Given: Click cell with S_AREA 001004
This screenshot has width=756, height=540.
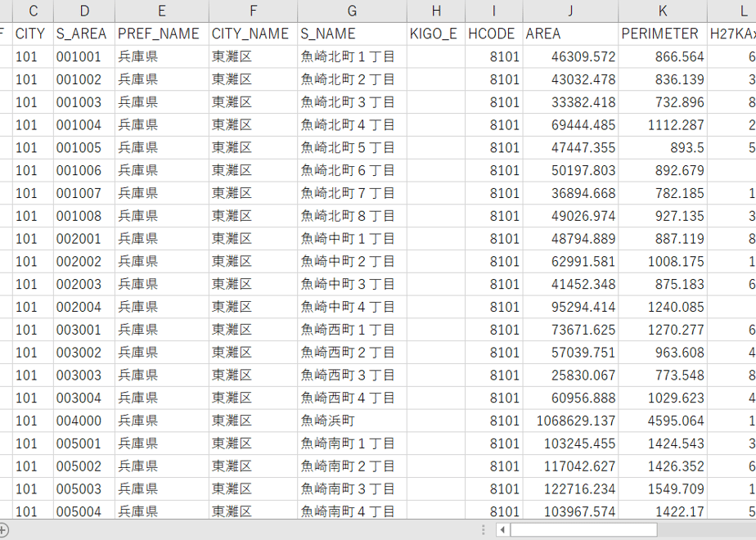Looking at the screenshot, I should point(84,125).
